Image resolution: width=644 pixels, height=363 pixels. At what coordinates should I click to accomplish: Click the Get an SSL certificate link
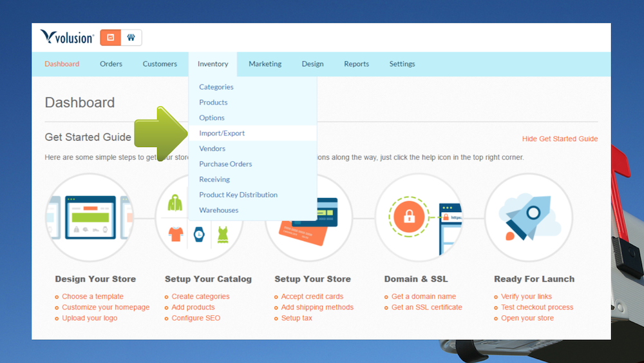coord(426,308)
